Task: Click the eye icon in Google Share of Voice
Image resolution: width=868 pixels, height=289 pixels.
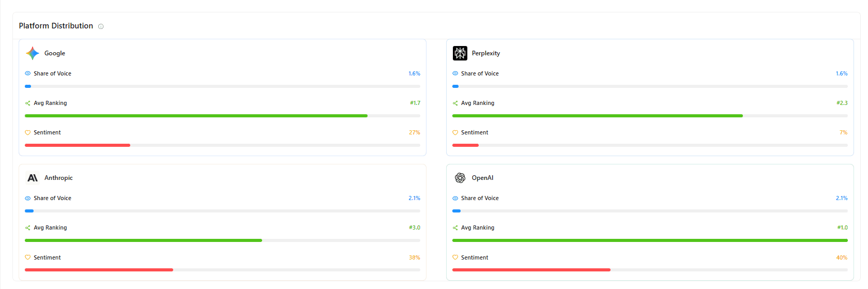Action: [28, 73]
